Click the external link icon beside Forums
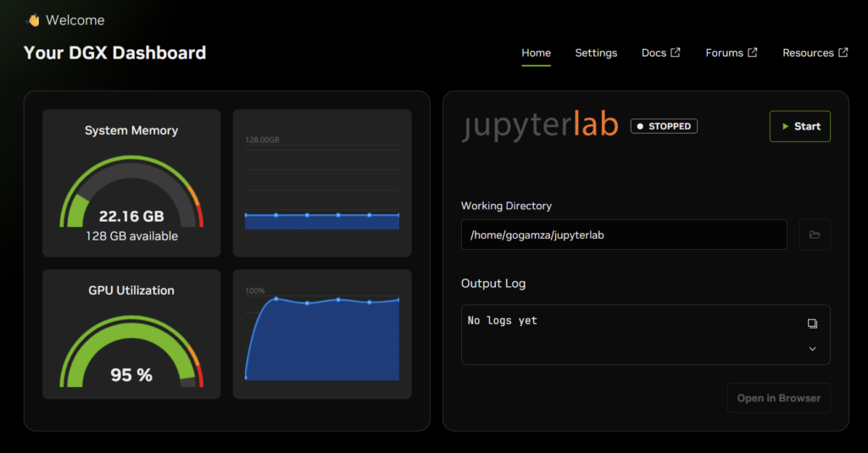 point(752,52)
